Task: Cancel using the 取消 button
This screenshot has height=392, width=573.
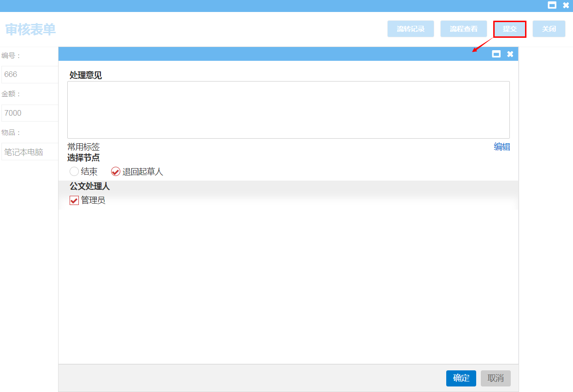Action: point(496,378)
